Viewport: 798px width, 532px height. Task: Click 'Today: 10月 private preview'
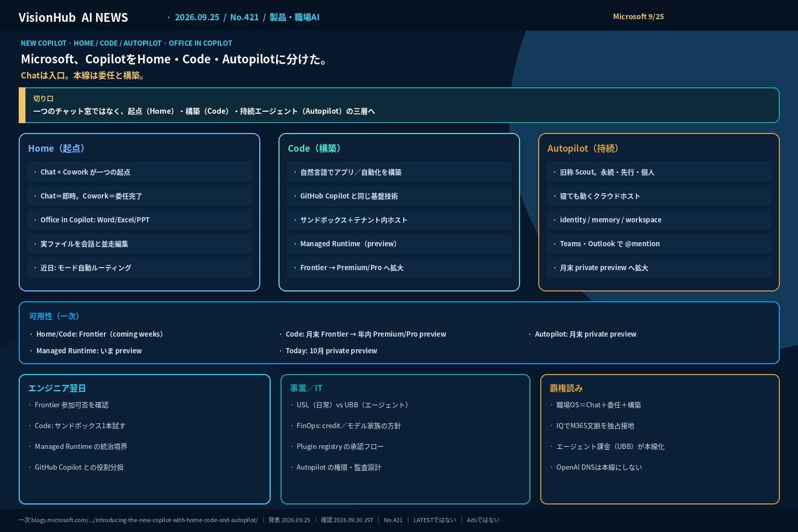[x=331, y=351]
